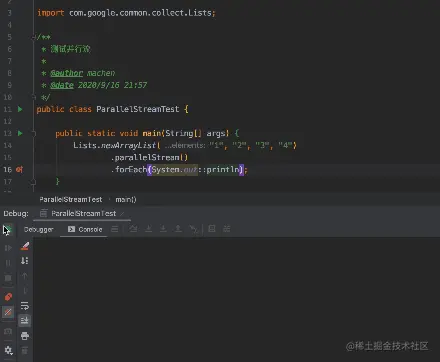The width and height of the screenshot is (440, 362).
Task: Toggle Scroll to End in console
Action: [x=25, y=321]
